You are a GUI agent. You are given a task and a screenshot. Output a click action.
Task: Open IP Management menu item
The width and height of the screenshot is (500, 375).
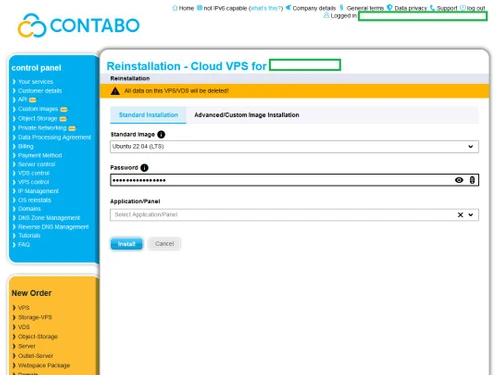38,191
